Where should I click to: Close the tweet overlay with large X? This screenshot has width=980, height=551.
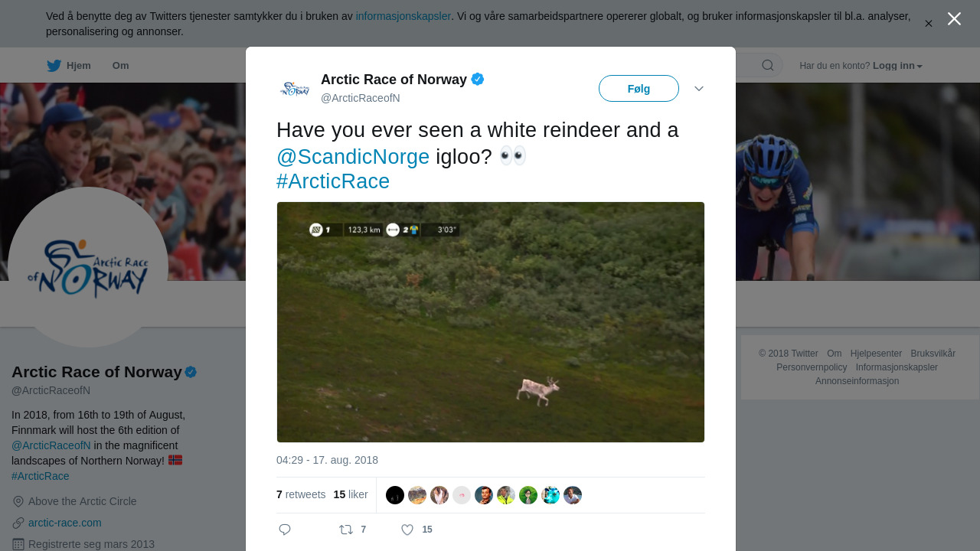coord(954,19)
